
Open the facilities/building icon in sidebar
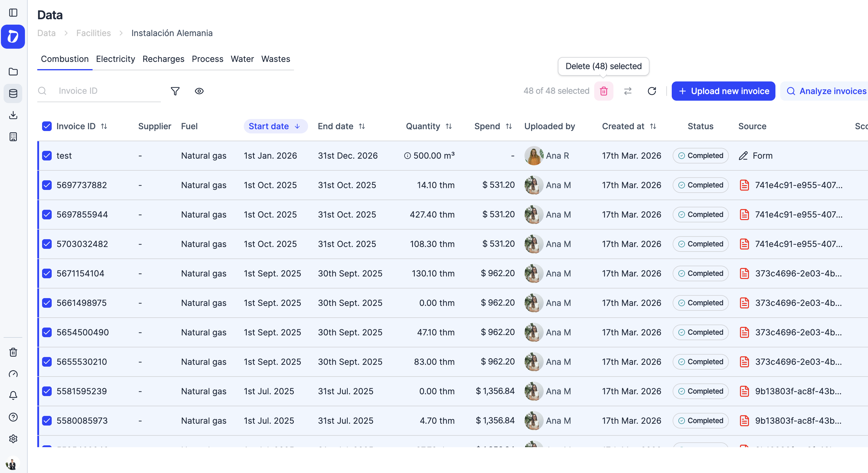pyautogui.click(x=13, y=136)
